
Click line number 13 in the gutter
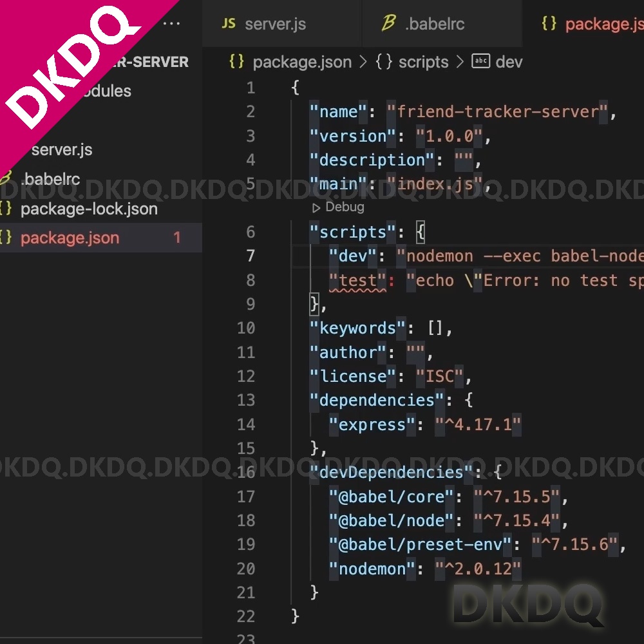pyautogui.click(x=246, y=400)
